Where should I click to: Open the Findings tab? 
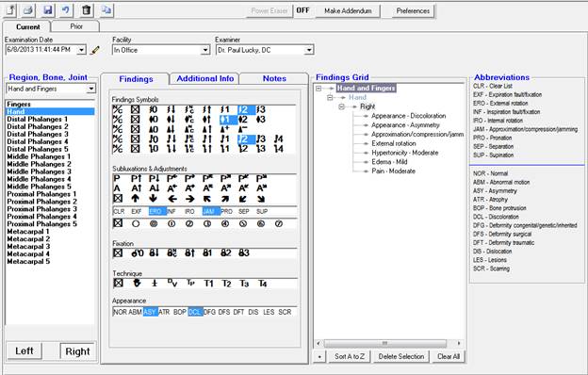[x=136, y=79]
